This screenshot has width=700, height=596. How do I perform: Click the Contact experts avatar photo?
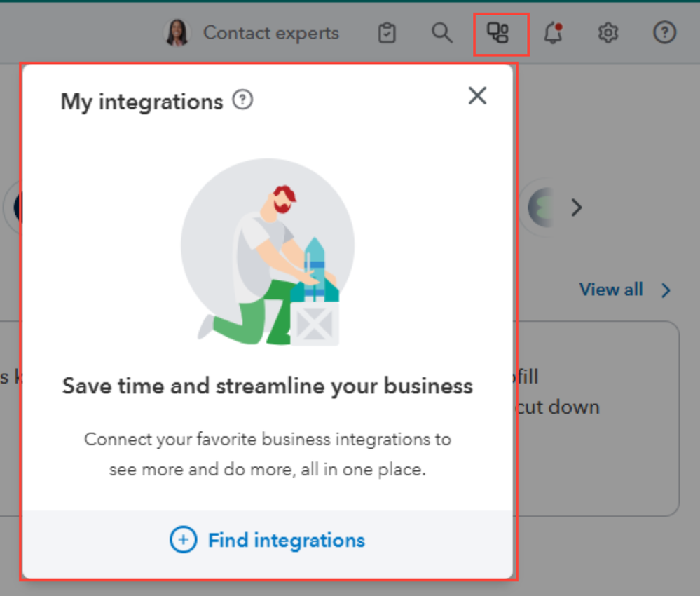(177, 33)
